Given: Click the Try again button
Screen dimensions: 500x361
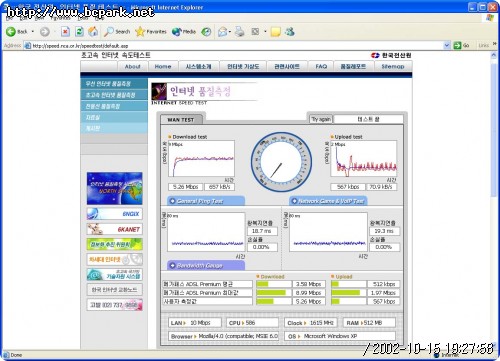Looking at the screenshot, I should [x=321, y=119].
